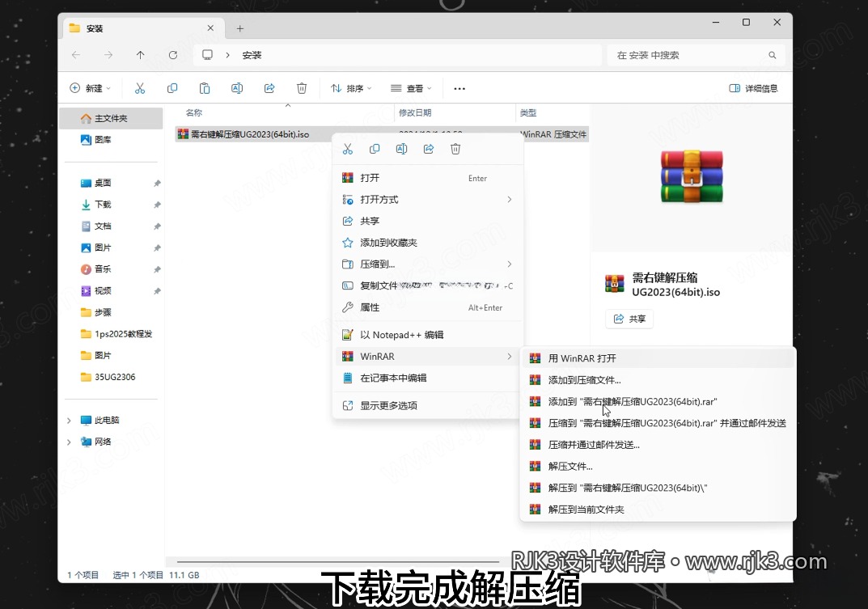
Task: Toggle the 详细信息 details pane button
Action: 753,88
